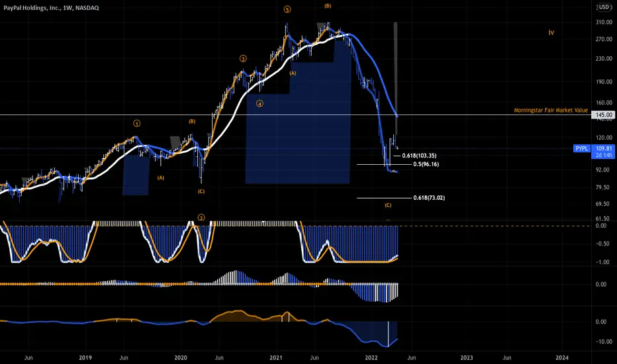
Task: Click the -1.00 oscillator scale label
Action: point(602,262)
